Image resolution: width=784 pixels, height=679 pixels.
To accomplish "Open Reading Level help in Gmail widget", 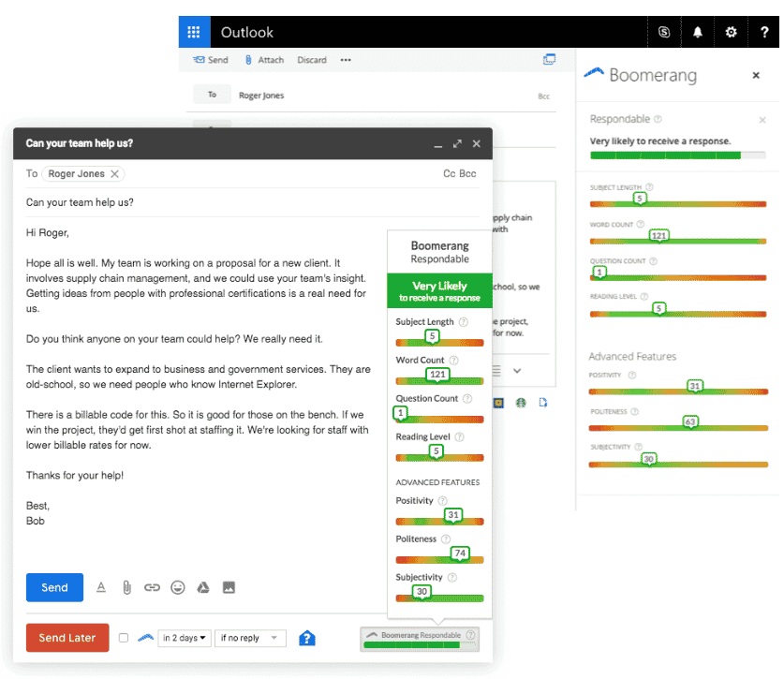I will coord(459,437).
